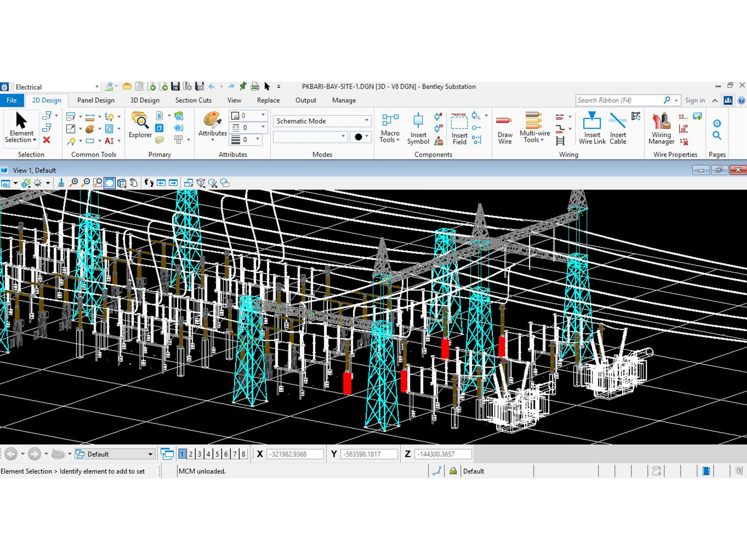Click the Zoom In view tool

coord(74,183)
